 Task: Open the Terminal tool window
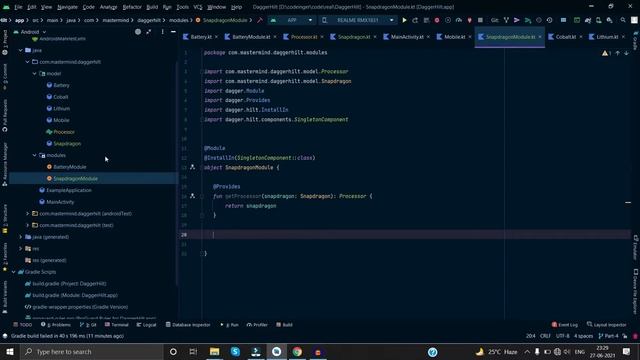pos(116,325)
